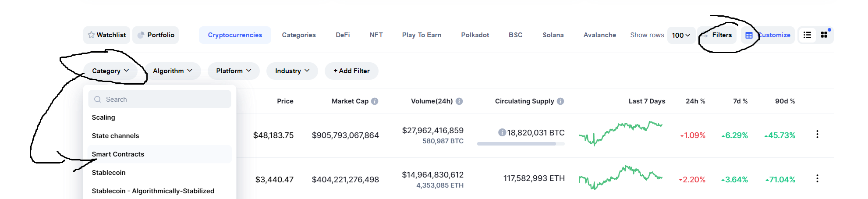Click Circulating Supply info icon
The image size is (868, 199).
560,101
